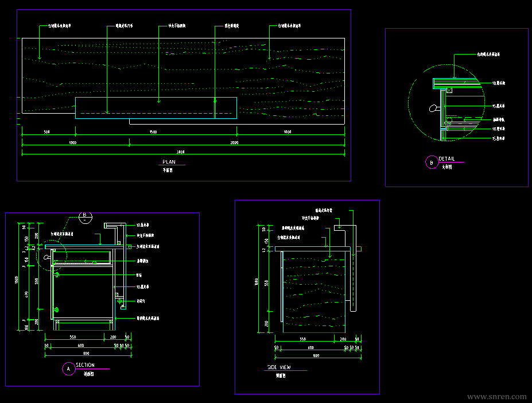Pick the overall length dimension text spanning the plan
This screenshot has height=403, width=532.
coord(181,152)
